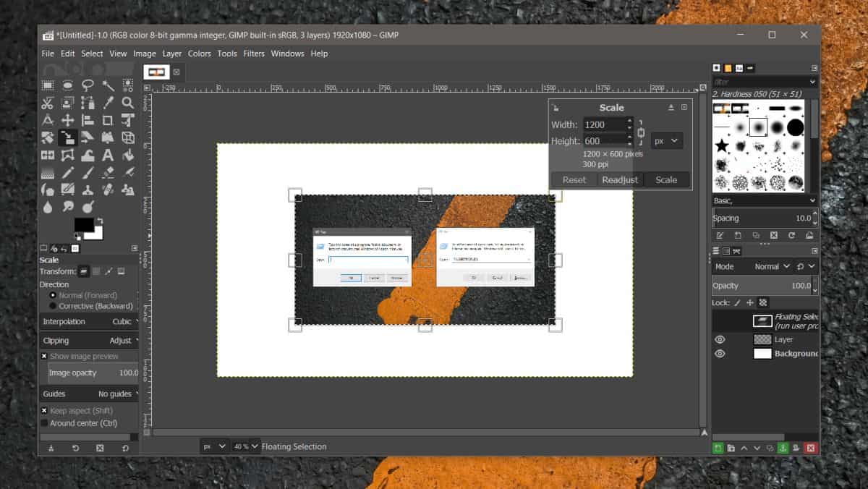This screenshot has height=489, width=868.
Task: Click the foreground black color swatch
Action: 83,225
